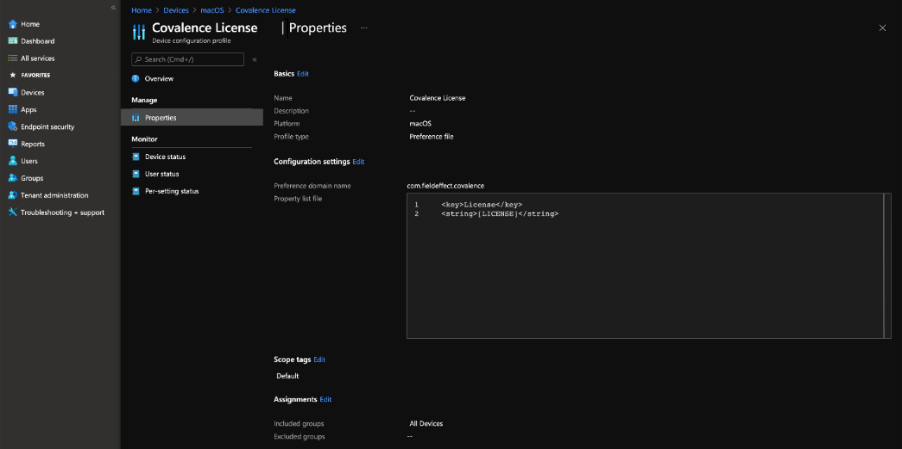
Task: Click the Troubleshooting + support wrench icon
Action: pyautogui.click(x=13, y=212)
